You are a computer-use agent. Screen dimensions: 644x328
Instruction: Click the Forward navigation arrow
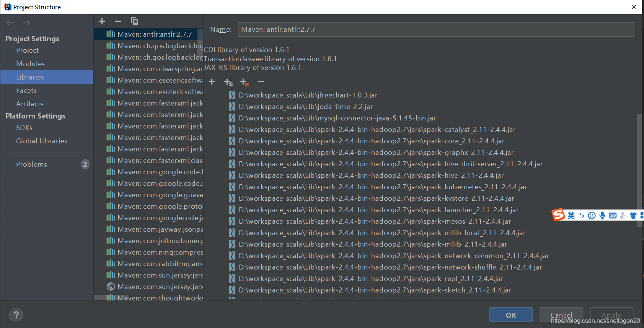[x=26, y=23]
